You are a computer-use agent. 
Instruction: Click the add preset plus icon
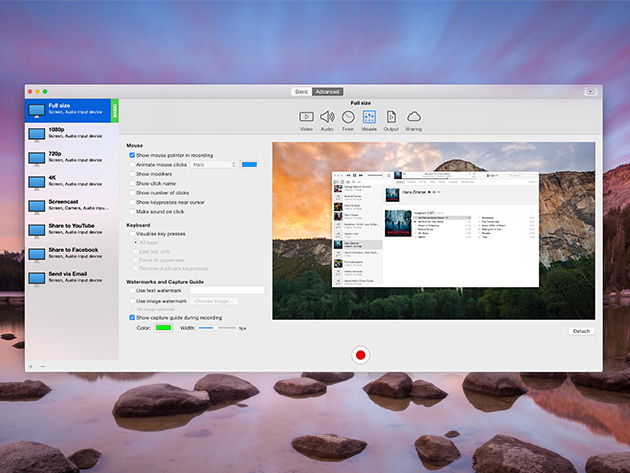click(31, 366)
